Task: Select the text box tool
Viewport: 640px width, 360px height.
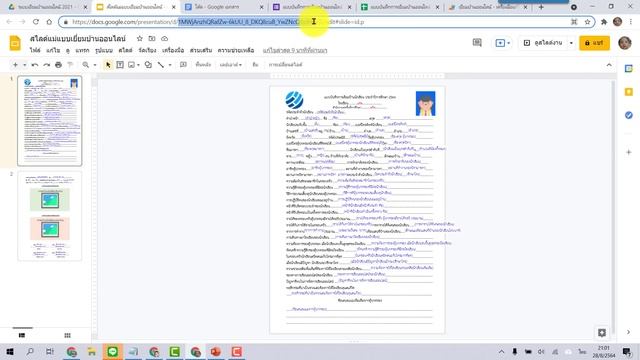Action: [x=120, y=65]
